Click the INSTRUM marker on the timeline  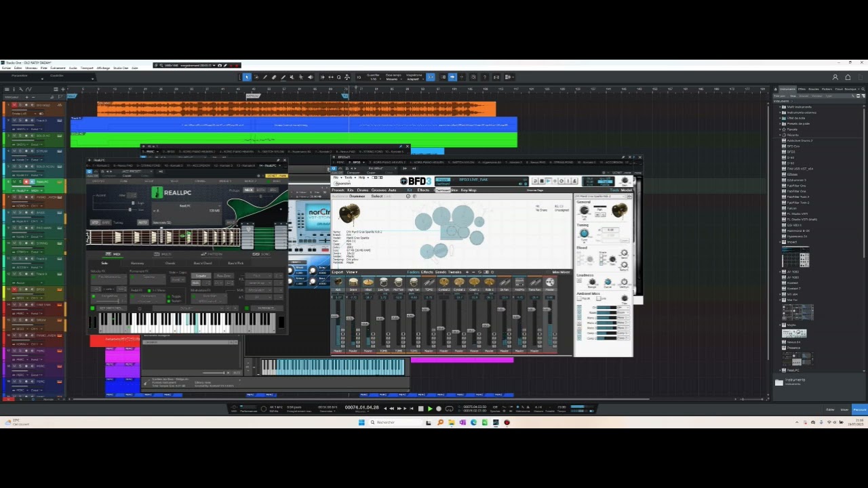252,96
